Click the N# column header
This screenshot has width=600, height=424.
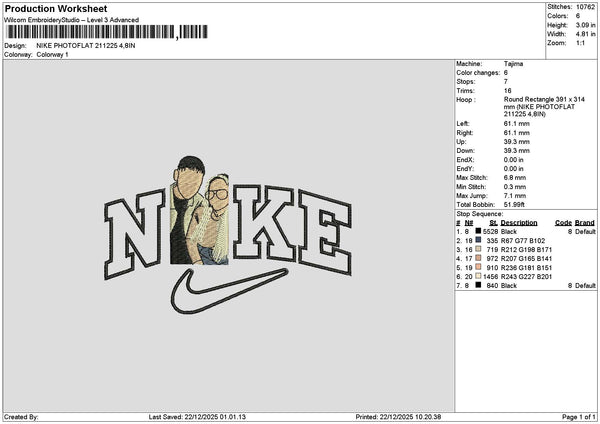[469, 223]
